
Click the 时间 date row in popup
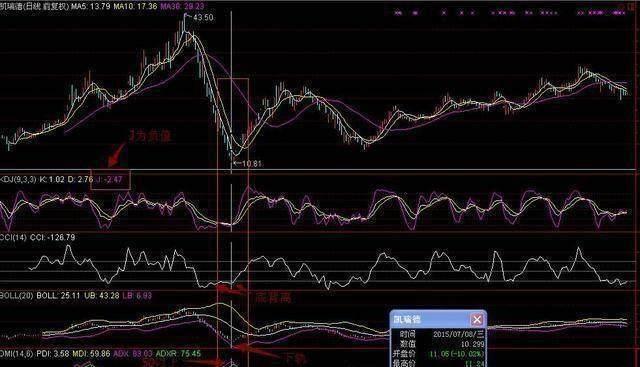click(438, 334)
